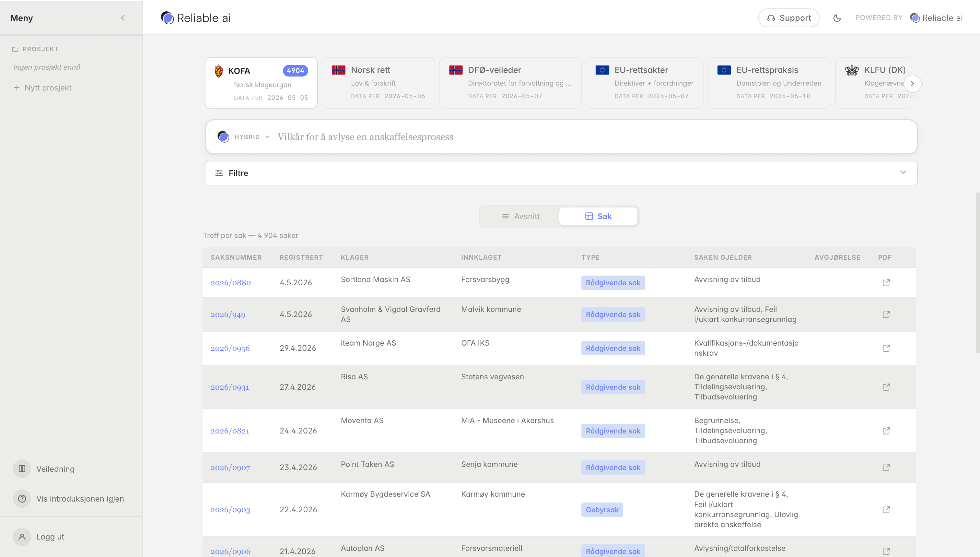Open case 2026/0956
Screen dimensions: 980x557
230,348
